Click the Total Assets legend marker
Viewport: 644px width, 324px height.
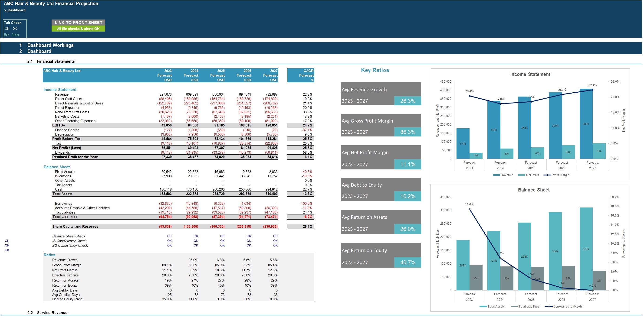(483, 307)
